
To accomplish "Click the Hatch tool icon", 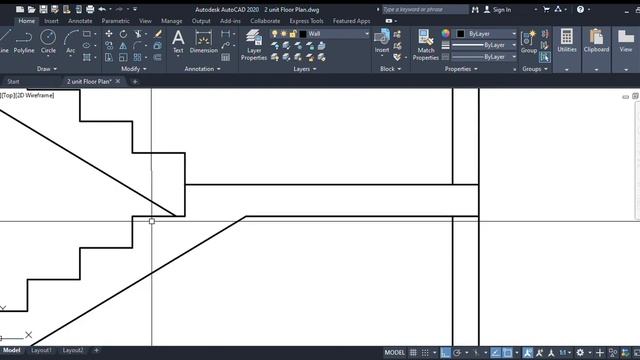I will pyautogui.click(x=87, y=58).
